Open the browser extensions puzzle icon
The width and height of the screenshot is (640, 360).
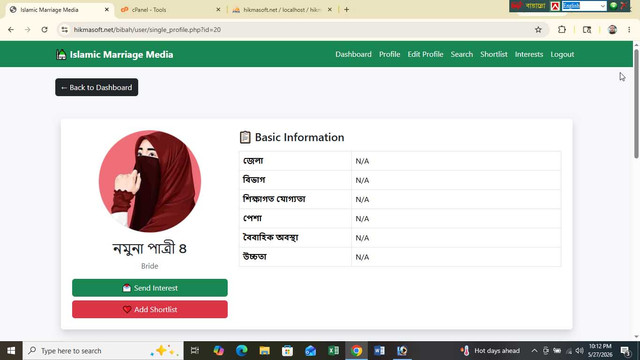click(562, 30)
